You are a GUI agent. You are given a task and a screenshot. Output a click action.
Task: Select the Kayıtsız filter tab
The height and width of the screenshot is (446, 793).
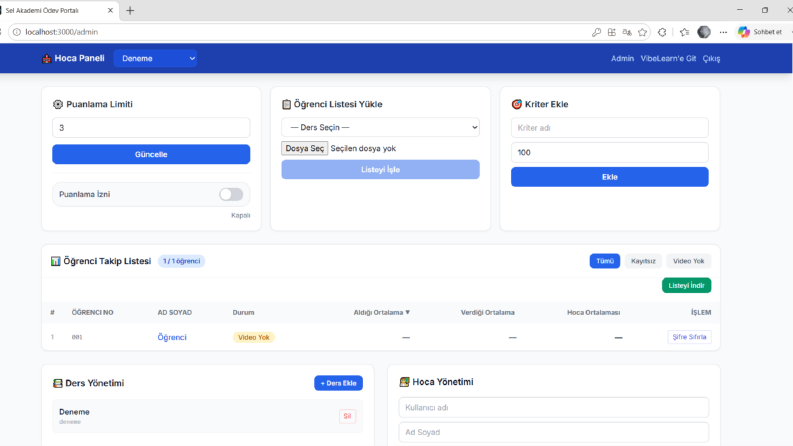643,261
